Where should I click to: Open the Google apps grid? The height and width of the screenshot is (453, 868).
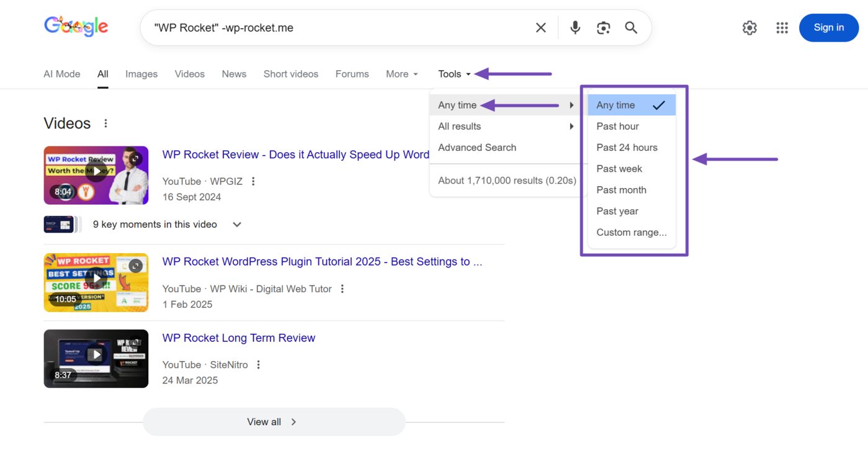click(781, 27)
